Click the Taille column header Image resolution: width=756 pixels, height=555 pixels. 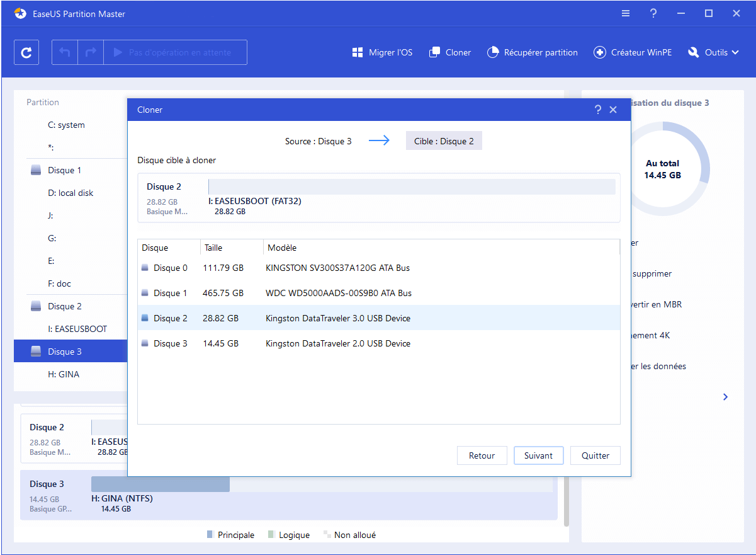click(232, 248)
